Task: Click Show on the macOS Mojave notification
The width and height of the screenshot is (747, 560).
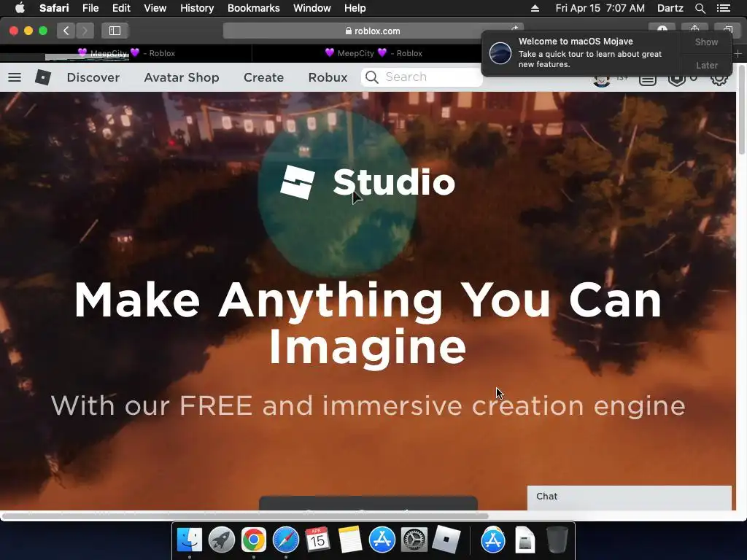Action: coord(706,42)
